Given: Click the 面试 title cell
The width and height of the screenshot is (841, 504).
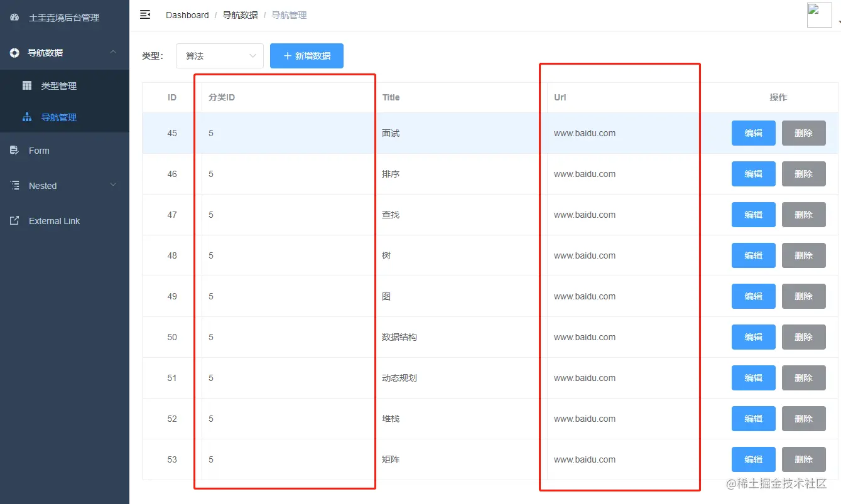Looking at the screenshot, I should pyautogui.click(x=391, y=133).
